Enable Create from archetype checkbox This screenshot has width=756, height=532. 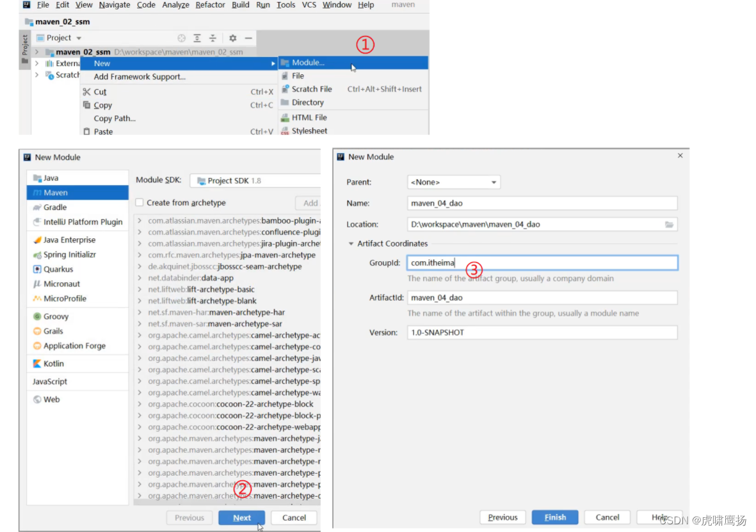click(140, 202)
